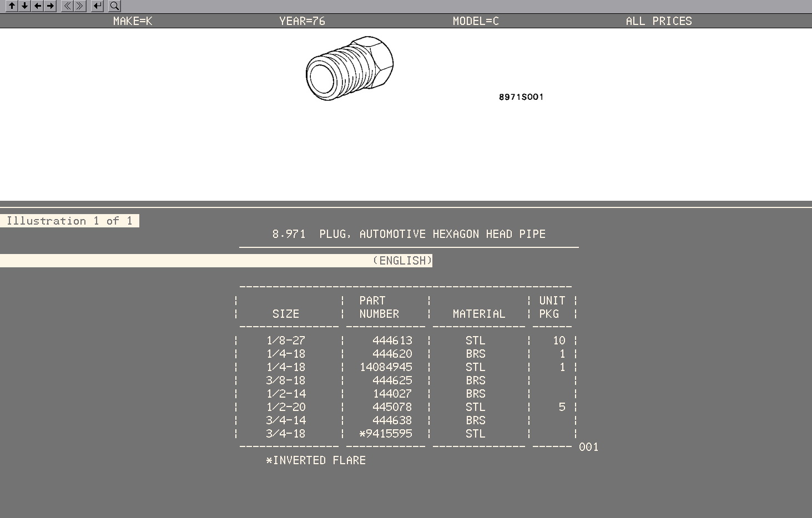Image resolution: width=812 pixels, height=518 pixels.
Task: Select the MAKE=K header field
Action: tap(133, 21)
